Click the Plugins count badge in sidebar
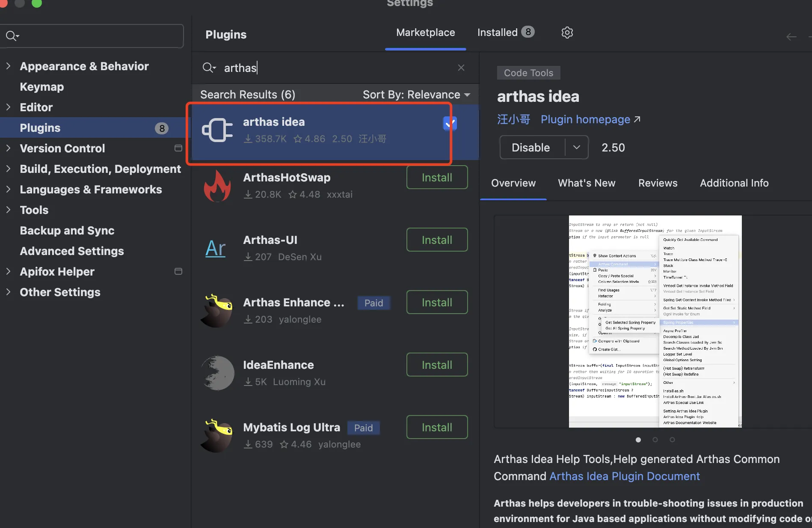The image size is (812, 528). point(162,128)
